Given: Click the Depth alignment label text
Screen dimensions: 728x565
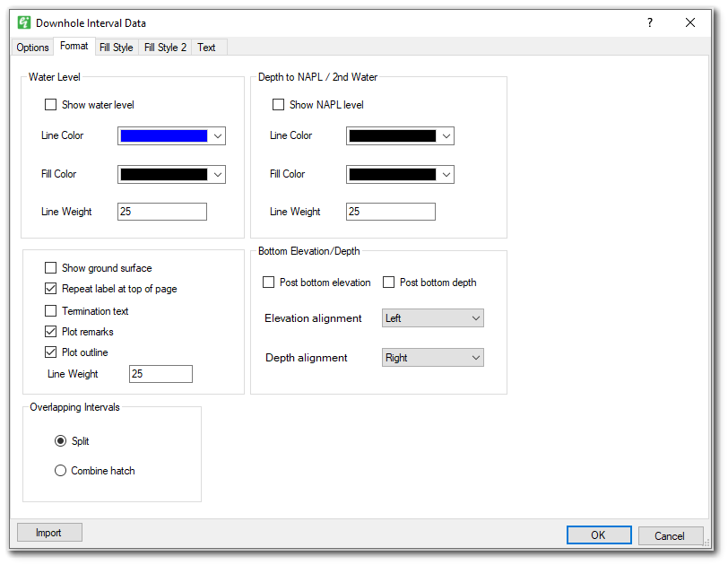Looking at the screenshot, I should point(307,358).
